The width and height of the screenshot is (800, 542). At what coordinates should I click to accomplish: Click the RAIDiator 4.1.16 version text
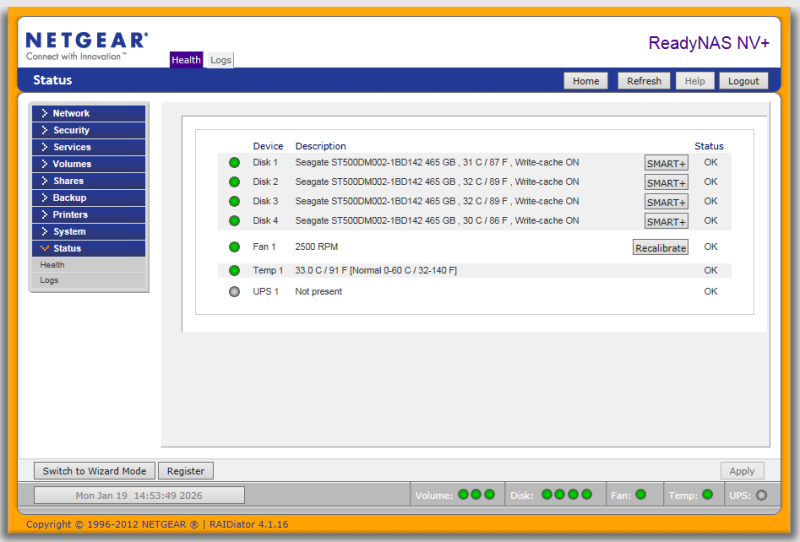(249, 525)
